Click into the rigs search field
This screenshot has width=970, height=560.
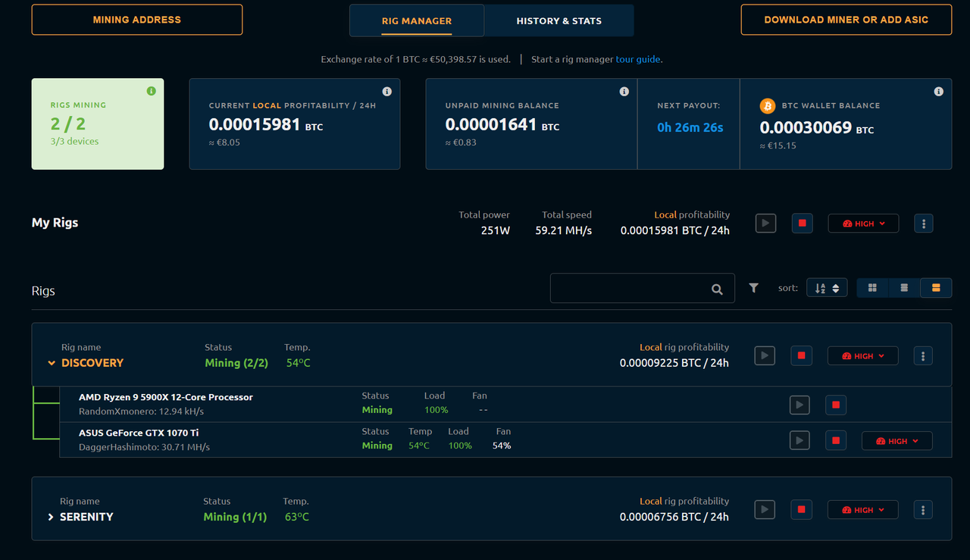[643, 288]
